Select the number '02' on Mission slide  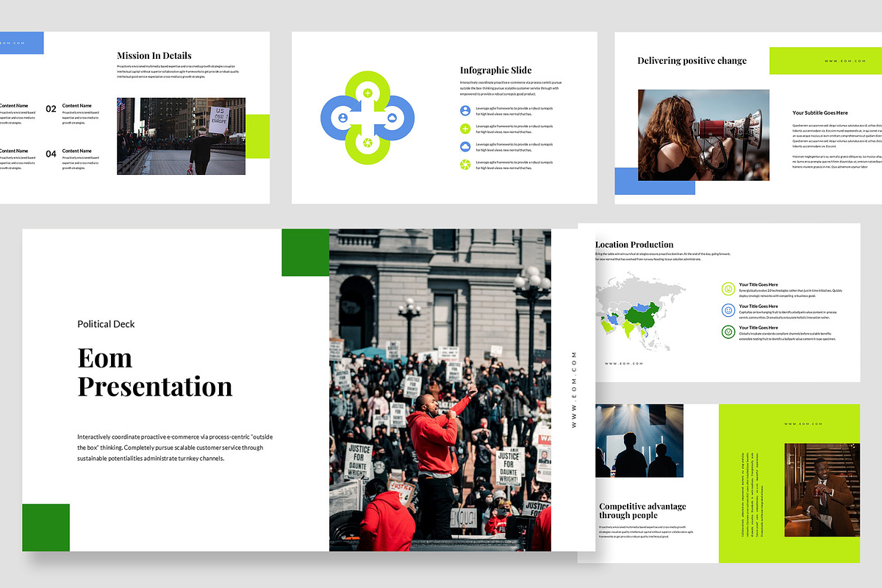[51, 109]
